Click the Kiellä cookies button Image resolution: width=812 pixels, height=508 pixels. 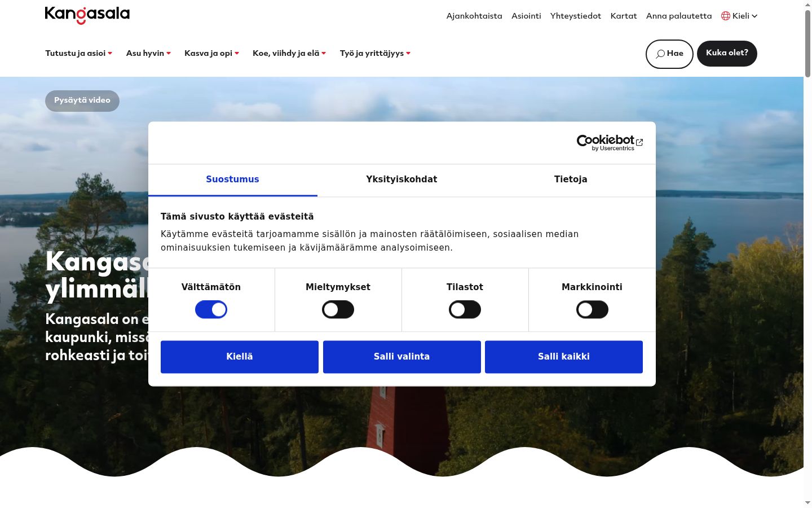tap(240, 357)
